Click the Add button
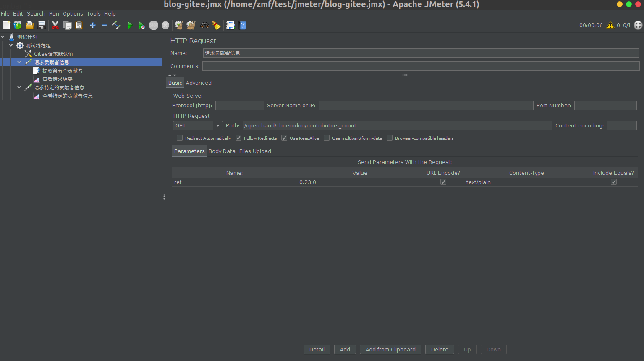 pyautogui.click(x=345, y=349)
